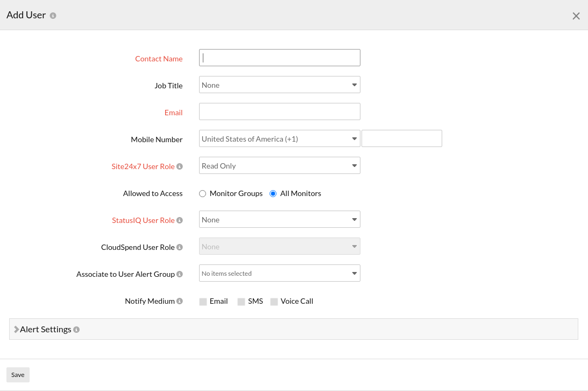Click the info icon beside Add User title
Image resolution: width=588 pixels, height=391 pixels.
[x=53, y=16]
